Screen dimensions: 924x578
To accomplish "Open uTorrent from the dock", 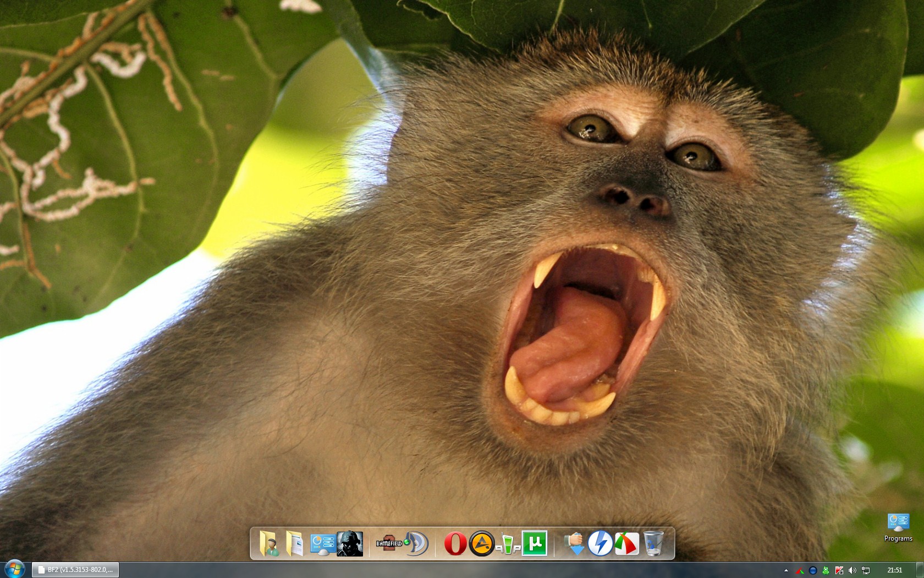I will [x=534, y=543].
